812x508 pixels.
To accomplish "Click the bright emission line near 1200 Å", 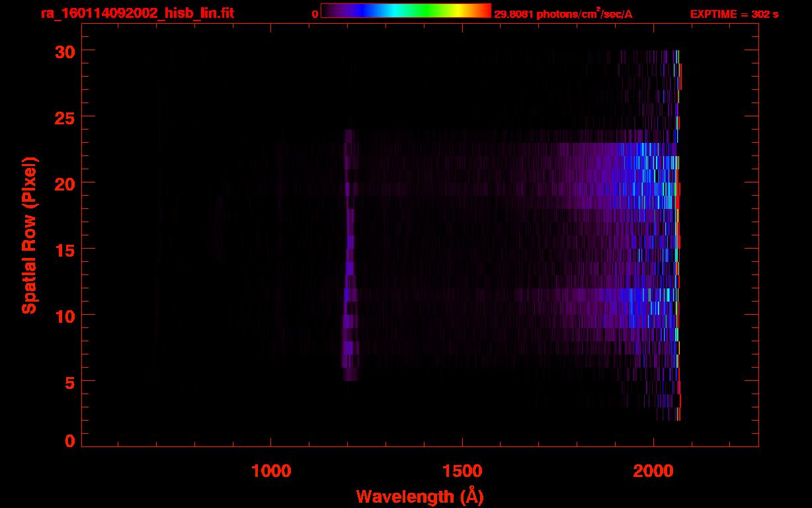I will [350, 255].
